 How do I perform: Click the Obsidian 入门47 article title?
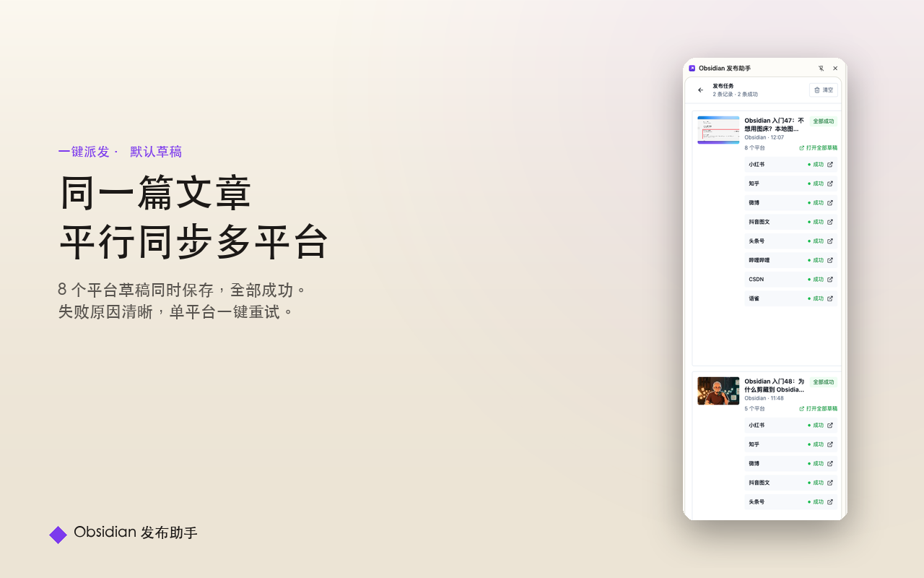[x=775, y=125]
